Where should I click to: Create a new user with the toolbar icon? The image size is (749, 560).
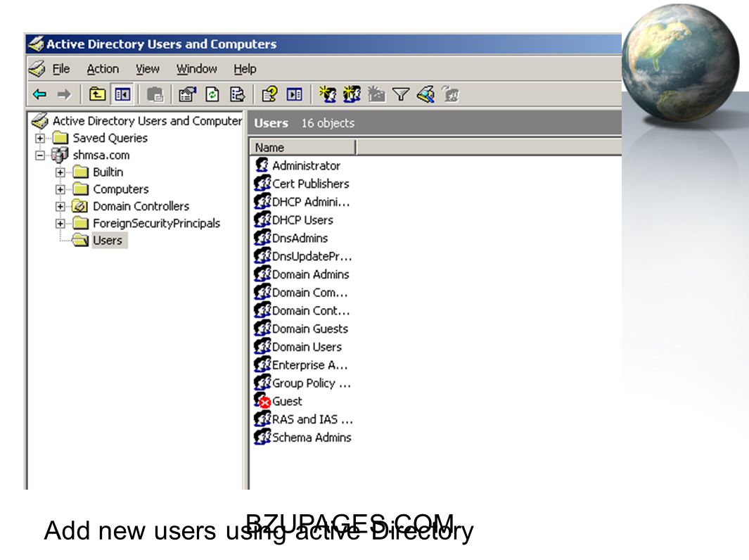[x=328, y=94]
